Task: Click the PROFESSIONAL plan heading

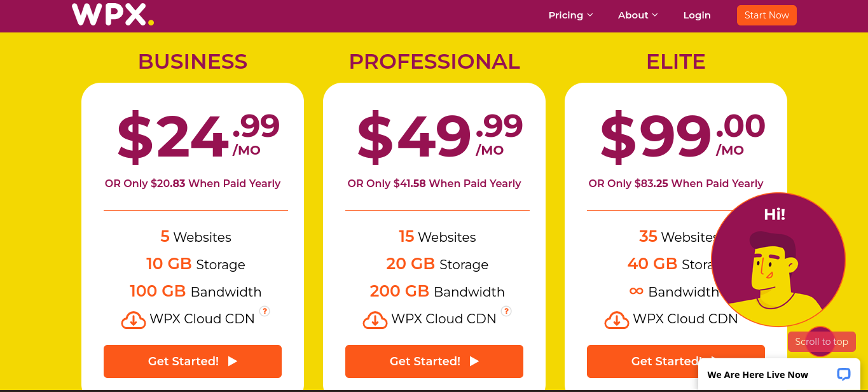Action: [434, 62]
